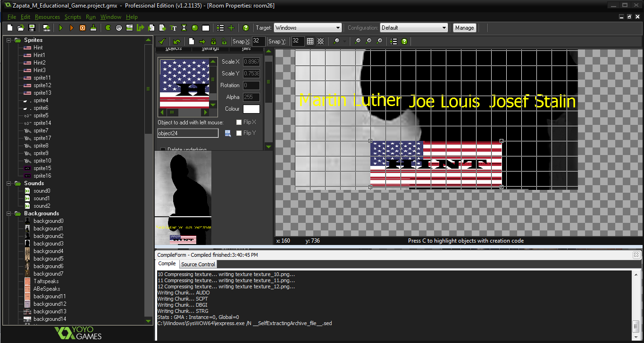Click the Create timeline hourglass icon

(x=184, y=28)
